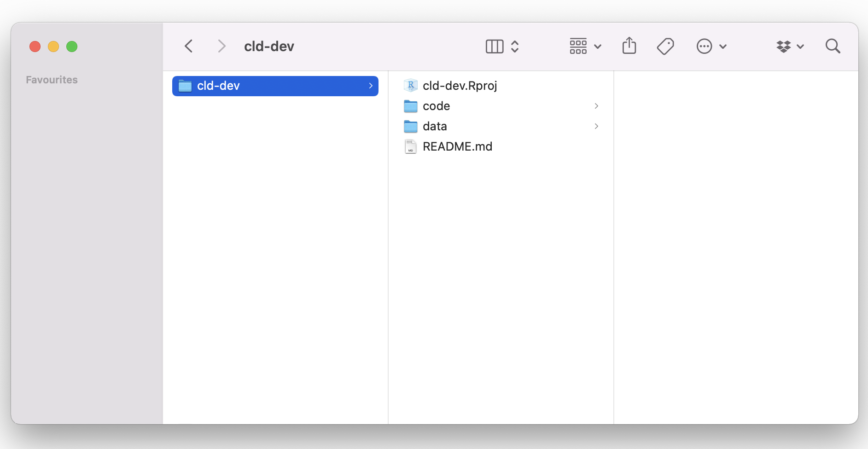
Task: Click the Favourites sidebar heading
Action: tap(52, 79)
